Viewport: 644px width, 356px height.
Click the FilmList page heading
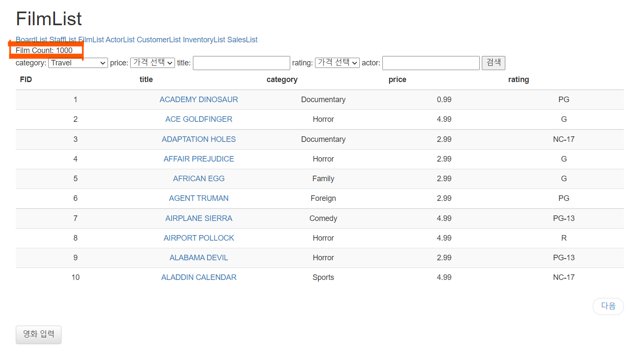(x=49, y=19)
